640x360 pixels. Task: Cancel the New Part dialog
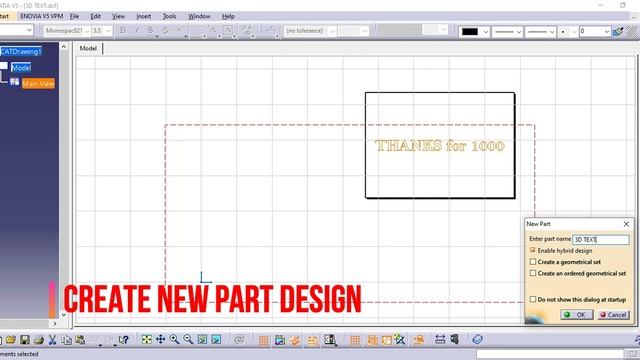pos(613,315)
